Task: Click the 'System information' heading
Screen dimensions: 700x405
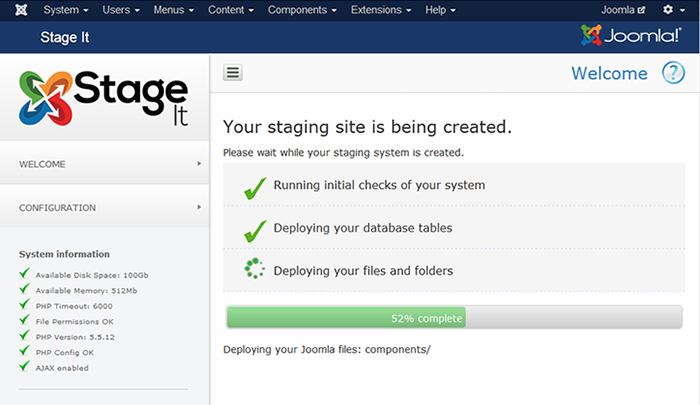Action: pyautogui.click(x=64, y=254)
